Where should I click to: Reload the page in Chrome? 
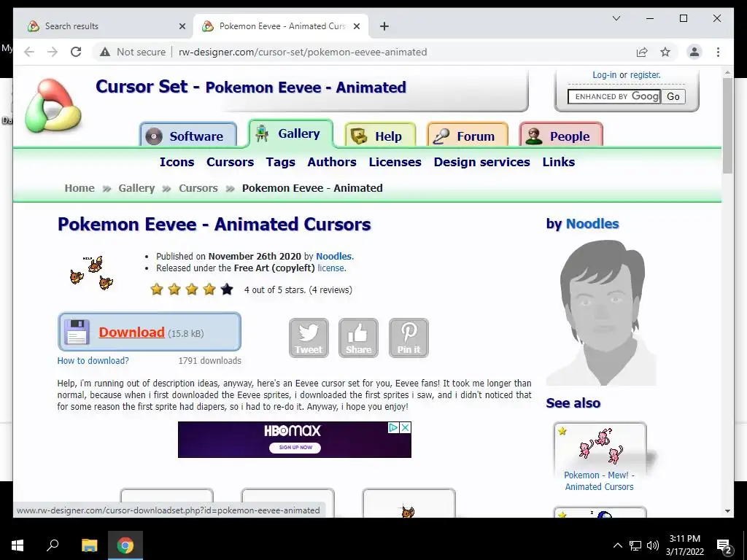click(76, 52)
